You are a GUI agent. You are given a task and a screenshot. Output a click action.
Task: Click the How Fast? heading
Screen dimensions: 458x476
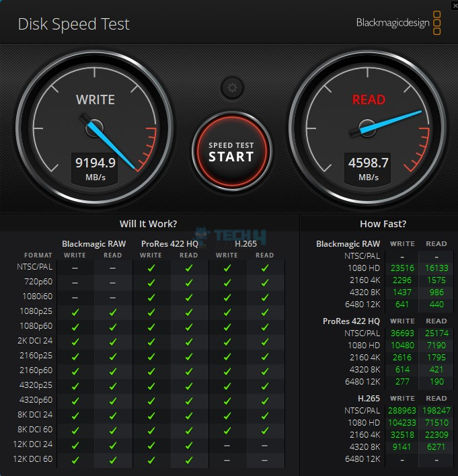383,224
